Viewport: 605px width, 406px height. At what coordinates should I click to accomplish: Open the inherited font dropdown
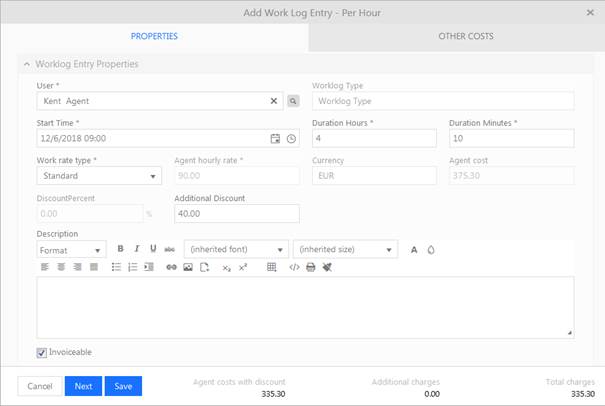[237, 249]
